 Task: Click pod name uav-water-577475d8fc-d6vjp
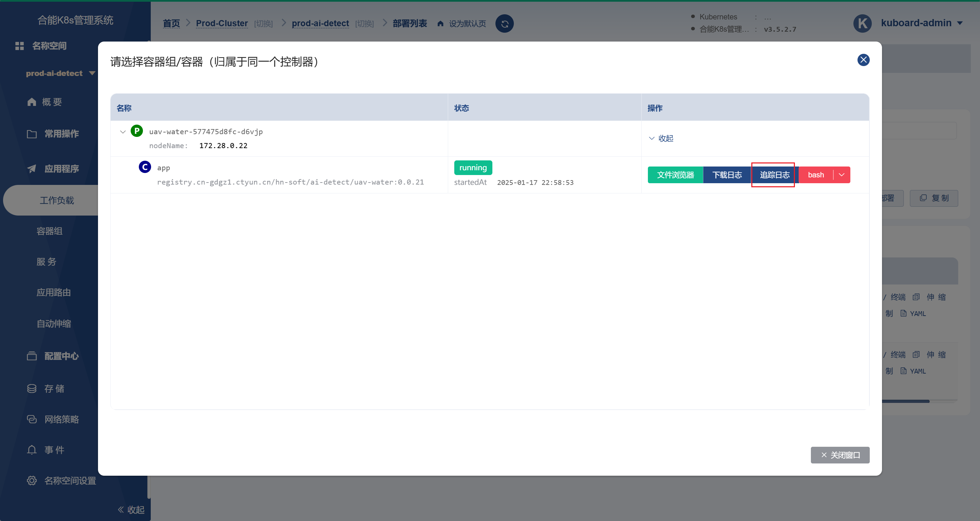[206, 132]
